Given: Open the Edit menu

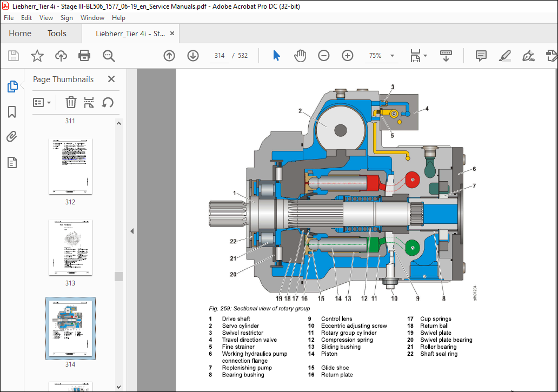Looking at the screenshot, I should 26,18.
